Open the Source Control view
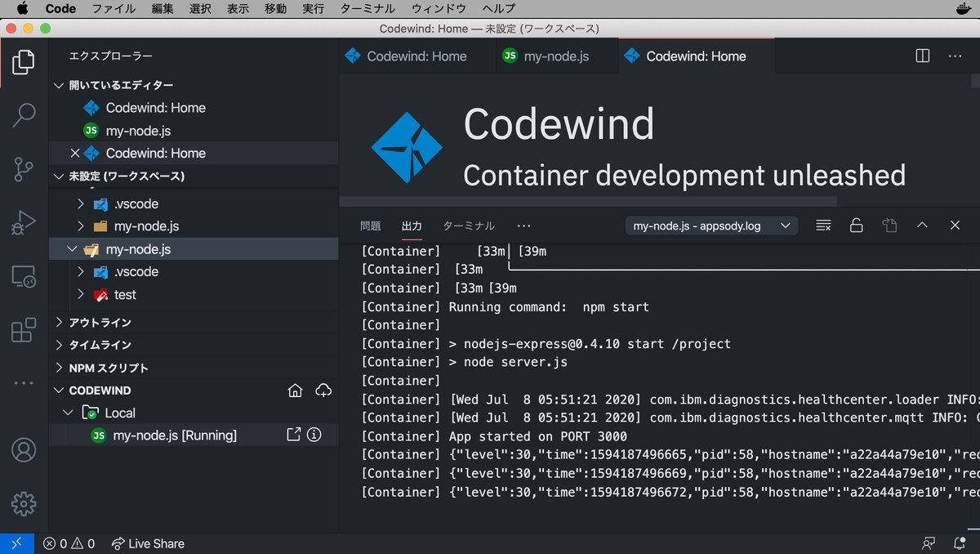The width and height of the screenshot is (980, 554). [24, 169]
